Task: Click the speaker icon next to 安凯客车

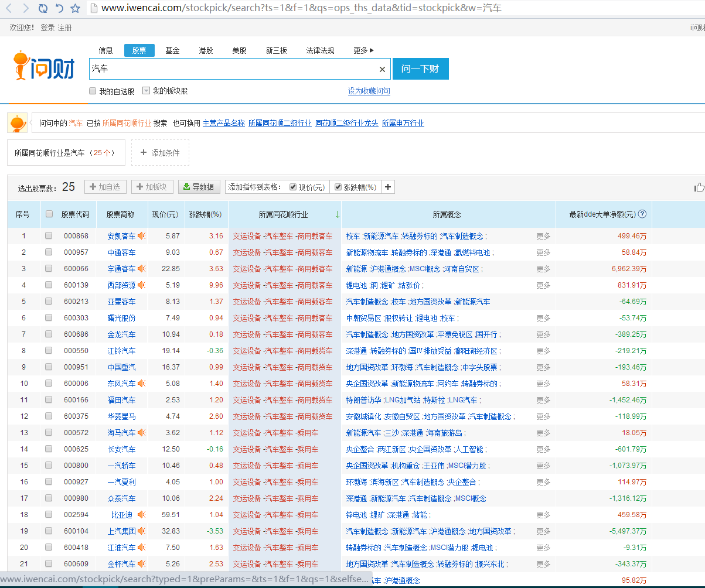Action: 141,236
